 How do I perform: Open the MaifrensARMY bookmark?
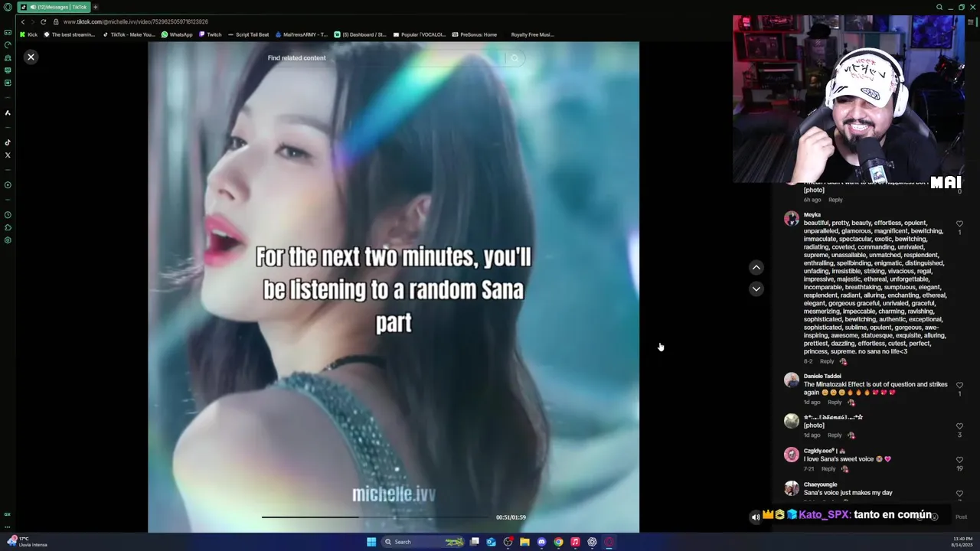301,34
